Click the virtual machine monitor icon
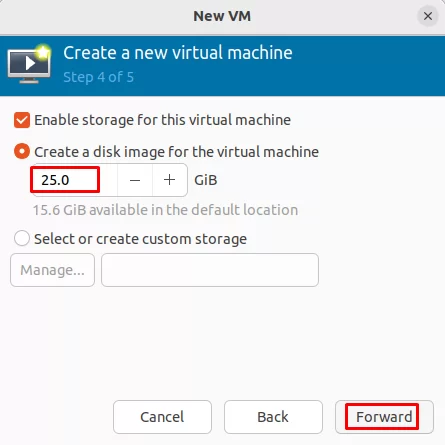Image resolution: width=445 pixels, height=445 pixels. 29,64
